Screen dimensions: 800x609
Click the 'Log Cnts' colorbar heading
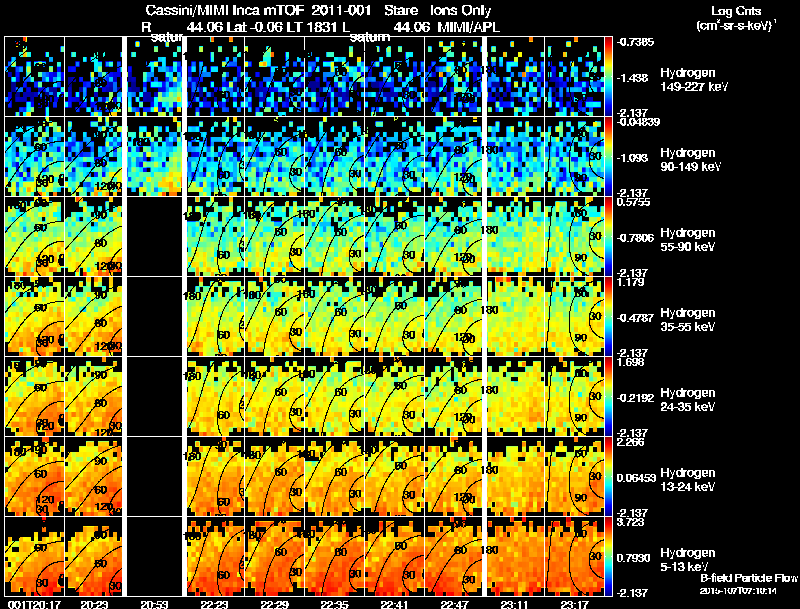point(735,11)
